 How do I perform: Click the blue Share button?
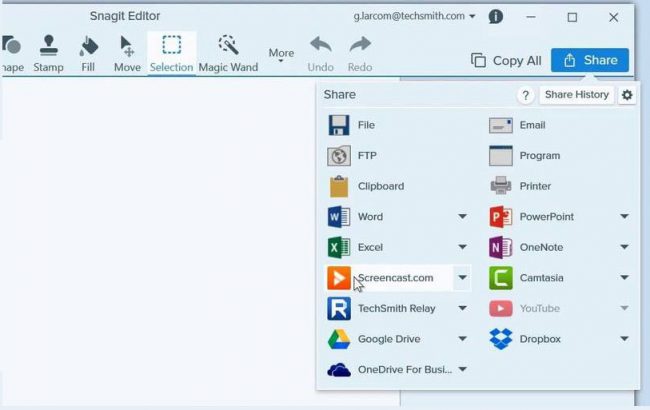pos(590,60)
